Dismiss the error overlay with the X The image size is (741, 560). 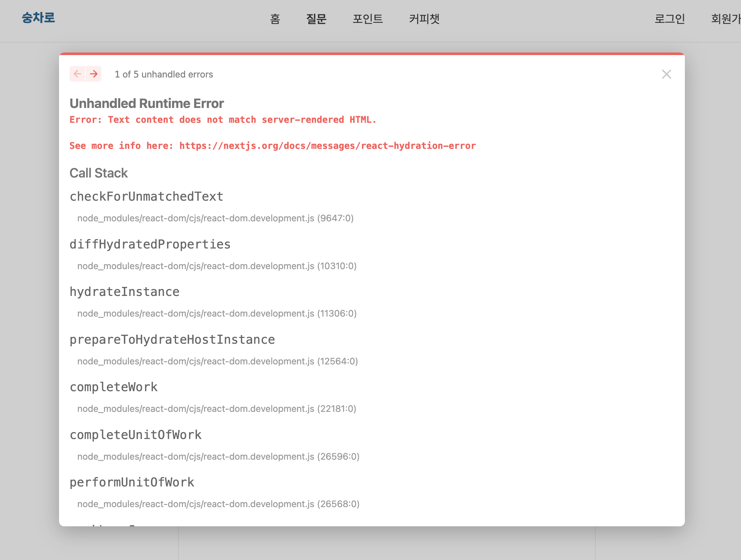tap(666, 74)
